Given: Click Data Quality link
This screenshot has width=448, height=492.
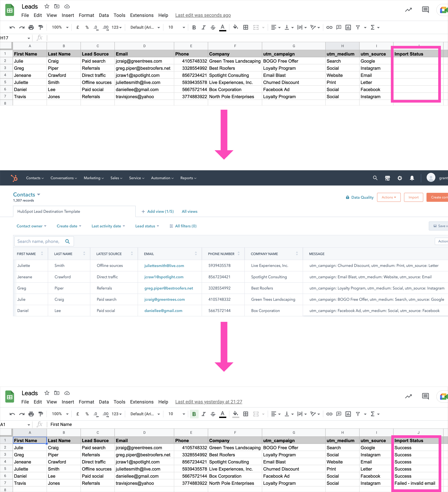Looking at the screenshot, I should click(359, 197).
